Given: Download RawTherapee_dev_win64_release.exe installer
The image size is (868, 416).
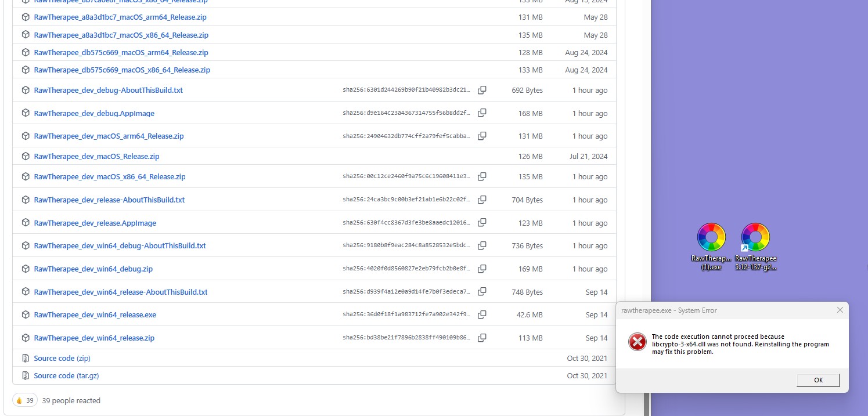Looking at the screenshot, I should (95, 315).
